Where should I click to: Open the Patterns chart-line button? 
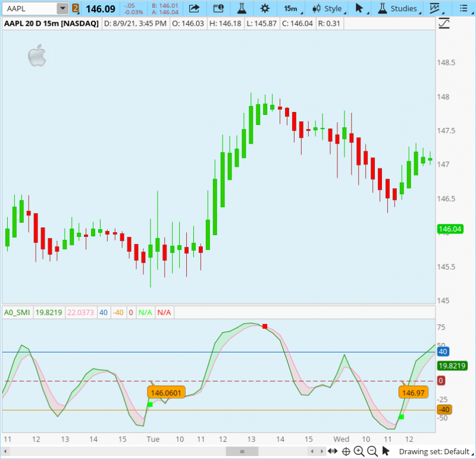coord(438,8)
